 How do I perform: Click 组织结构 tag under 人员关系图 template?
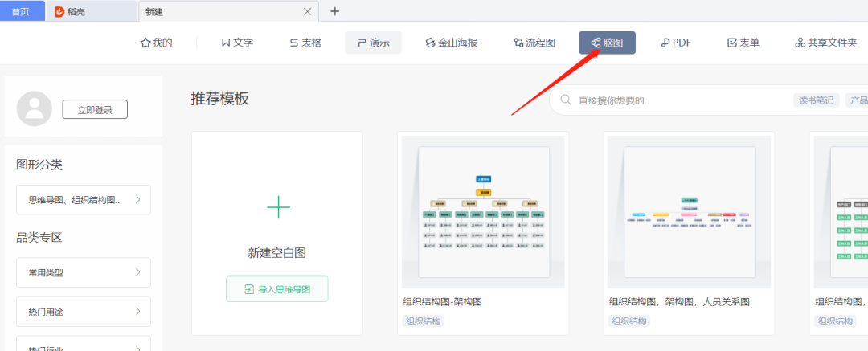click(628, 321)
